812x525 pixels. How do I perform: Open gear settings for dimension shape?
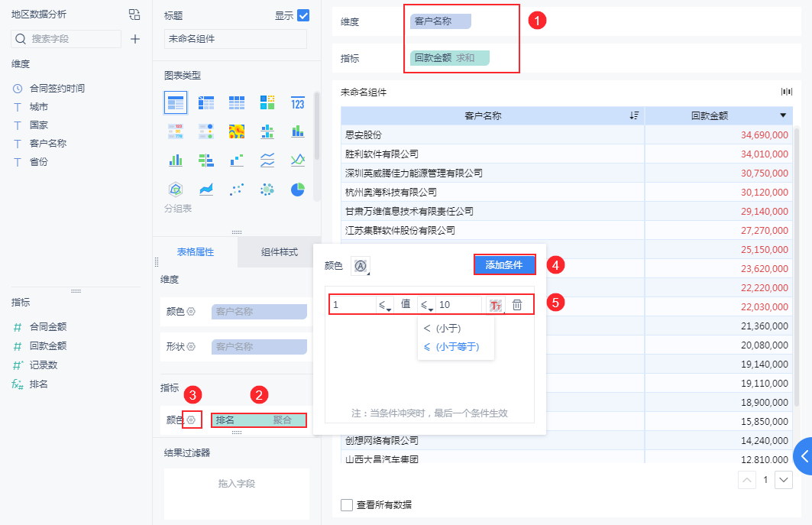pos(191,347)
